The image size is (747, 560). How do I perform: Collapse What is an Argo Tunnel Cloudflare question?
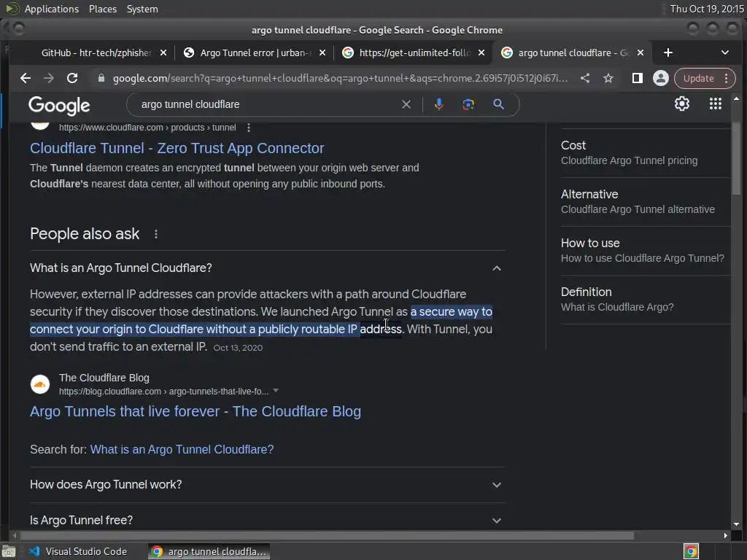(267, 268)
